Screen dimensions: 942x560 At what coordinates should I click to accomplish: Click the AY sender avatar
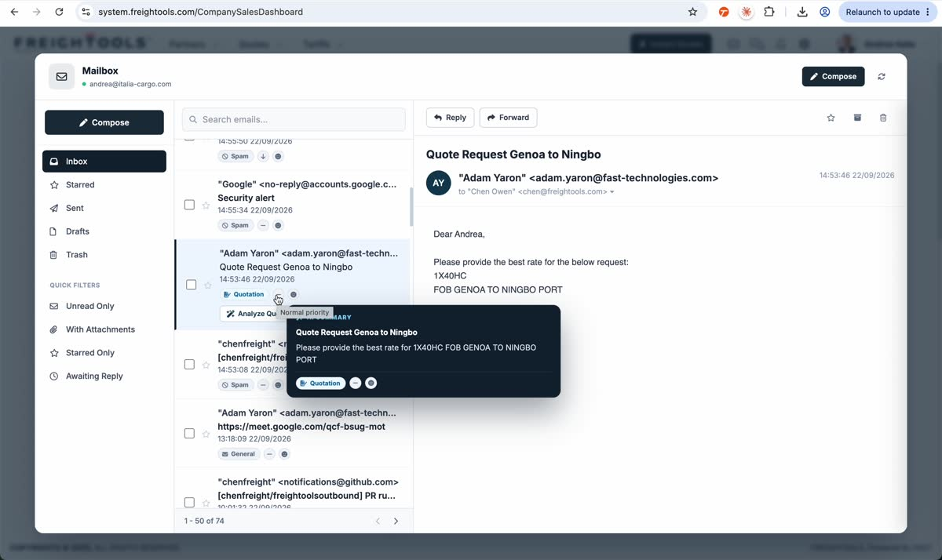[439, 183]
